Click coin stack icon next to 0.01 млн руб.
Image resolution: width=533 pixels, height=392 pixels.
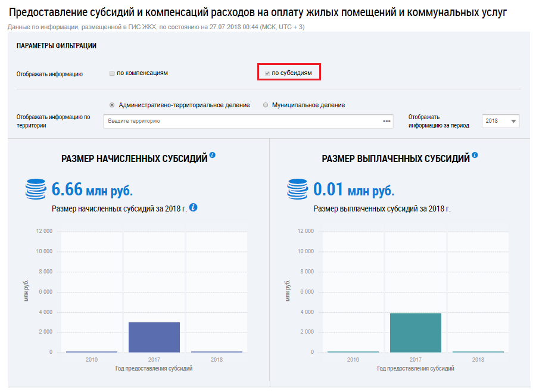297,189
